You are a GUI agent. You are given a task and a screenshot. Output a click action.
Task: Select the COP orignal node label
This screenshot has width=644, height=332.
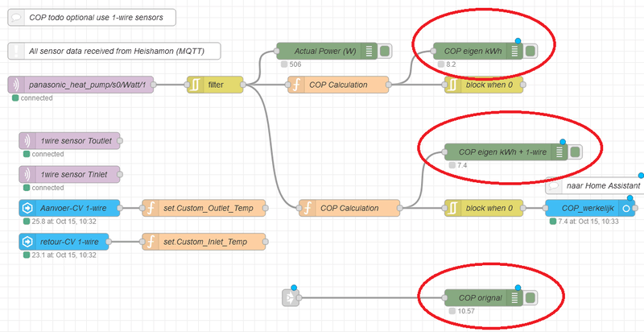coord(480,298)
